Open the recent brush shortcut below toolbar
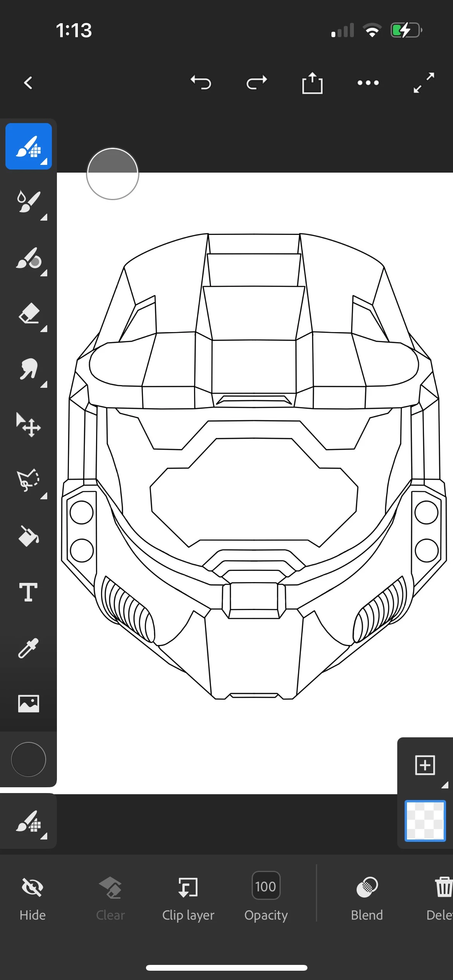Screen dimensions: 453x980 pyautogui.click(x=29, y=821)
